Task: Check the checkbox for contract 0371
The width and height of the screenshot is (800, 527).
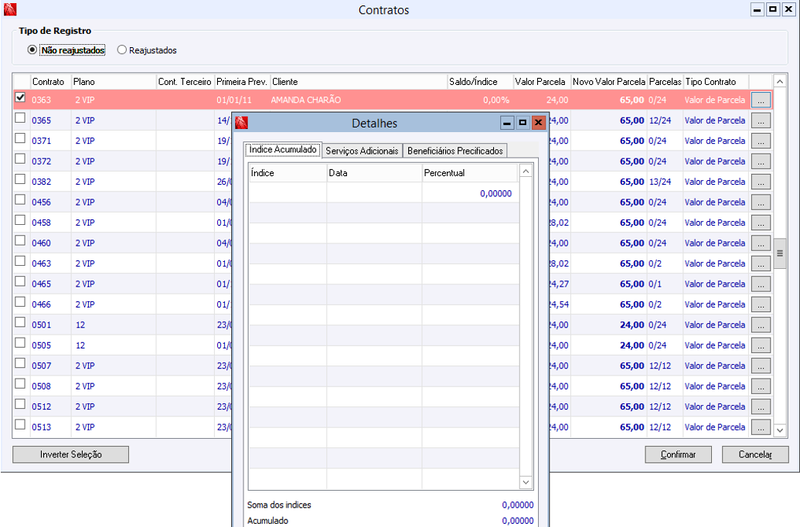Action: click(20, 138)
